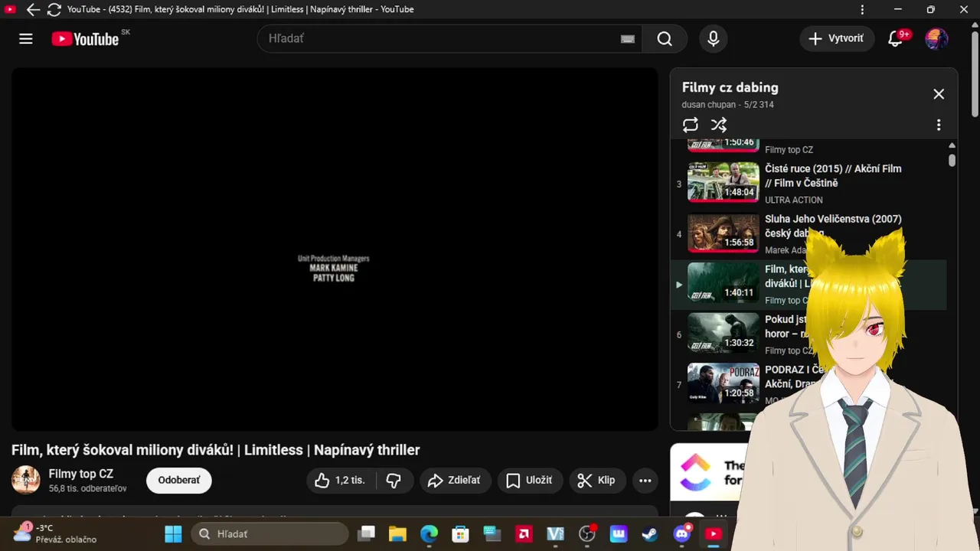Open Microsoft Edge from taskbar

point(429,533)
